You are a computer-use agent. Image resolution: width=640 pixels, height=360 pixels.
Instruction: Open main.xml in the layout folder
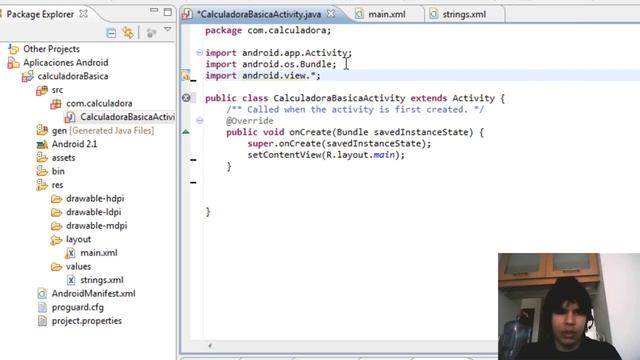coord(99,253)
